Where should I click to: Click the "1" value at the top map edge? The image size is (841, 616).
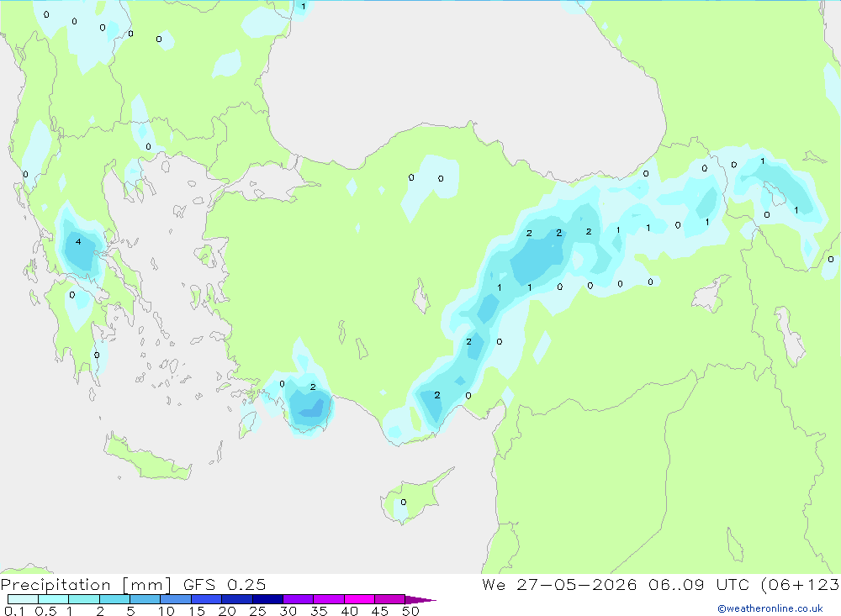coord(303,7)
